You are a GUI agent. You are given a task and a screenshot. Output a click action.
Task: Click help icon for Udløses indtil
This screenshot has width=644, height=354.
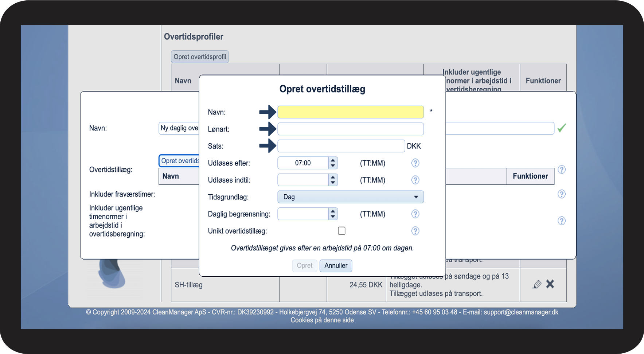[415, 180]
